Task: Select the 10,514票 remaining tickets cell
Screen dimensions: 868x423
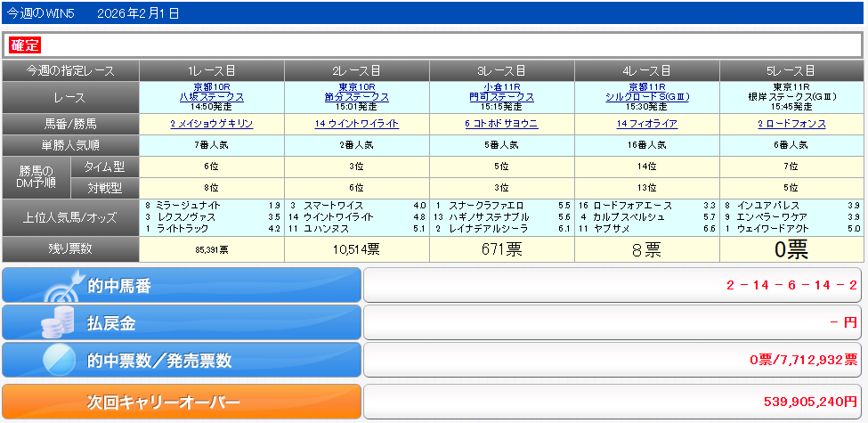Action: coord(356,249)
